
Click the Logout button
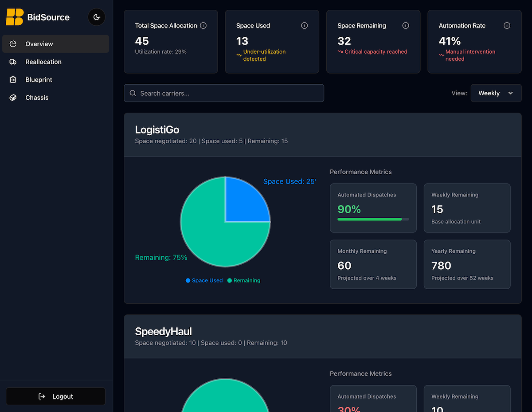point(56,396)
